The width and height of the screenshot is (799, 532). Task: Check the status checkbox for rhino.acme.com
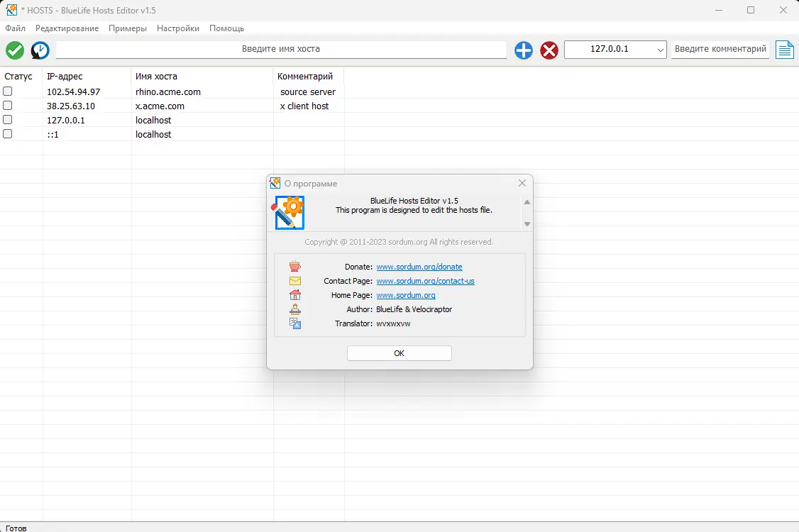pyautogui.click(x=7, y=91)
